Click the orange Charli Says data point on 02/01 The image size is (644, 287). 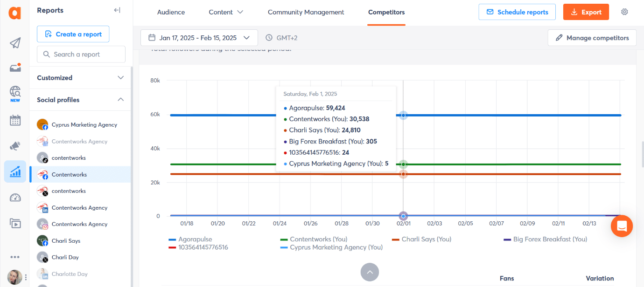pyautogui.click(x=403, y=174)
